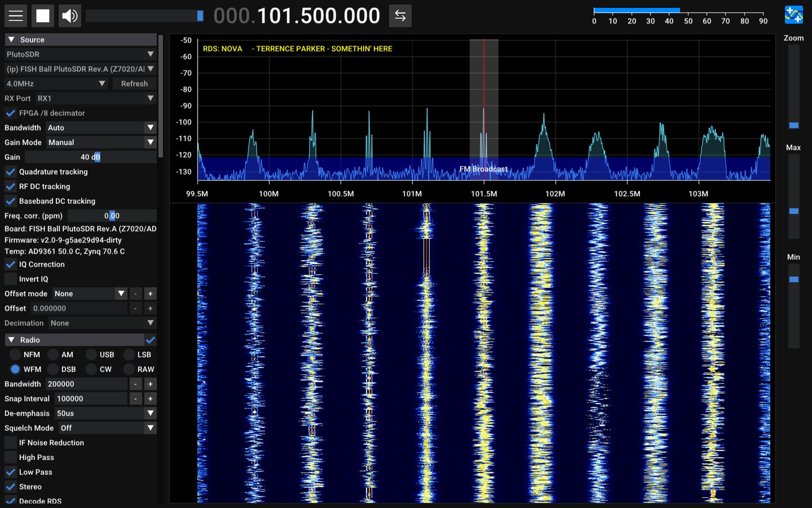
Task: Select CW demodulation mode
Action: pos(91,369)
